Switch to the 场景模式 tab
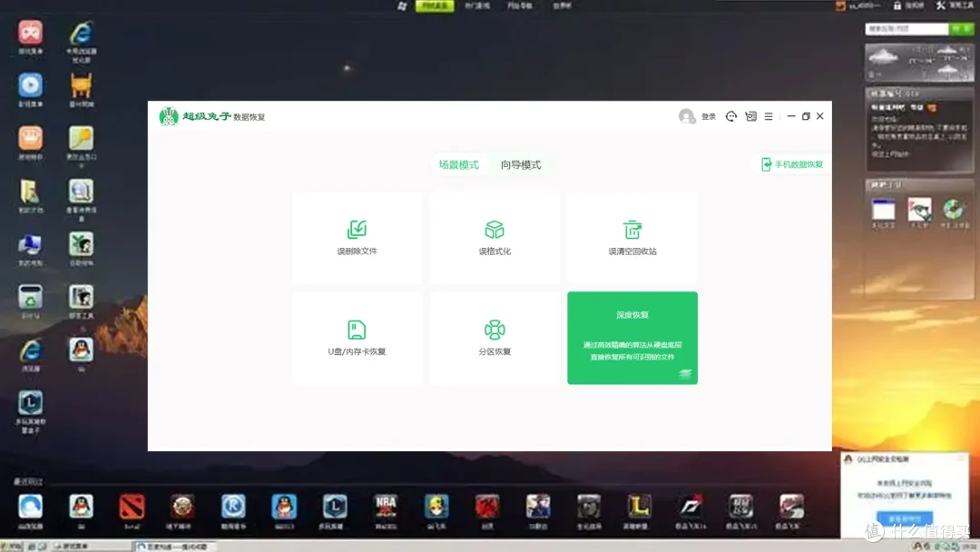 [459, 165]
